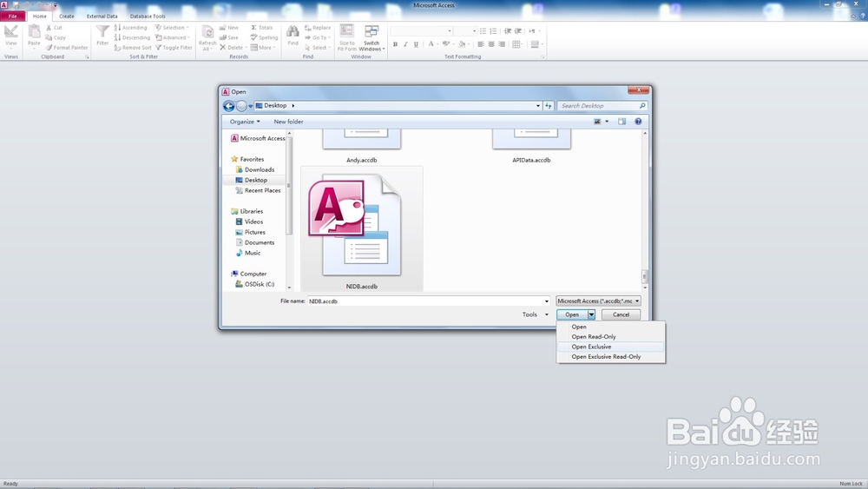Viewport: 868px width, 489px height.
Task: Click the Refresh All icon
Action: (x=207, y=33)
